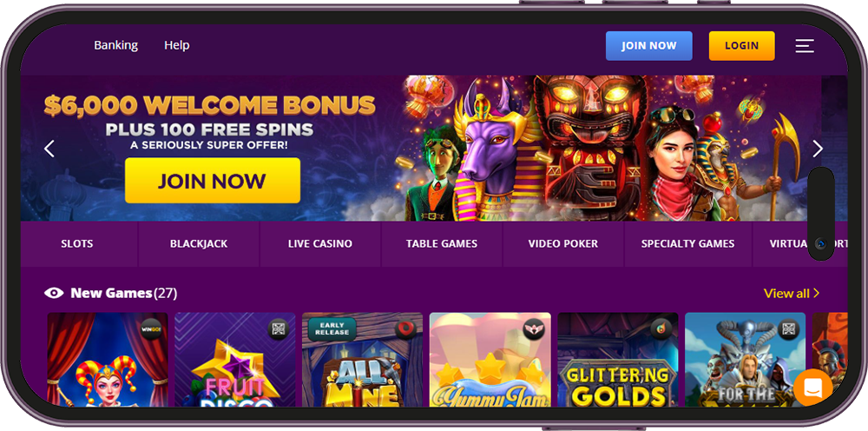Viewport: 868px width, 431px height.
Task: Click the WinGo provider badge on jester game
Action: pos(151,329)
